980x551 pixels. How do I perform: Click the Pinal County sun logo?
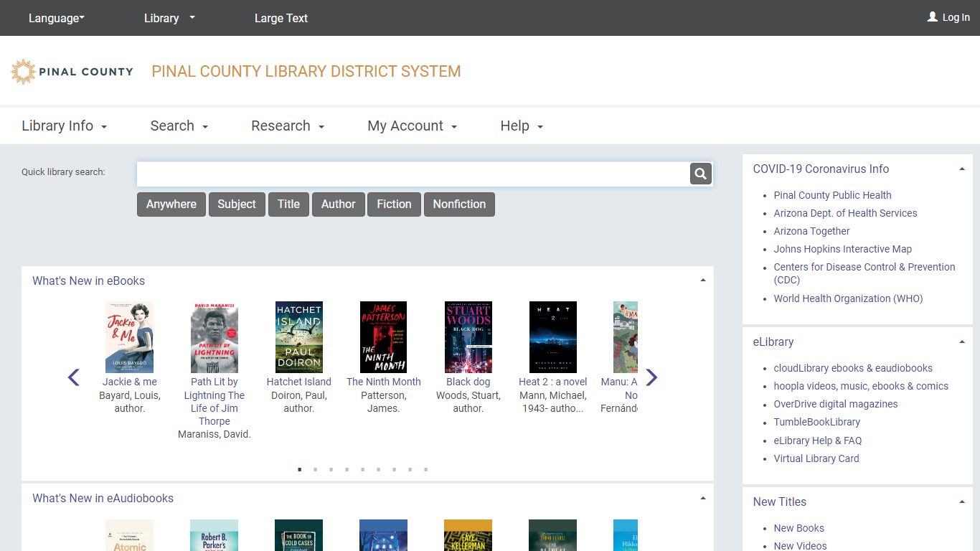[24, 72]
